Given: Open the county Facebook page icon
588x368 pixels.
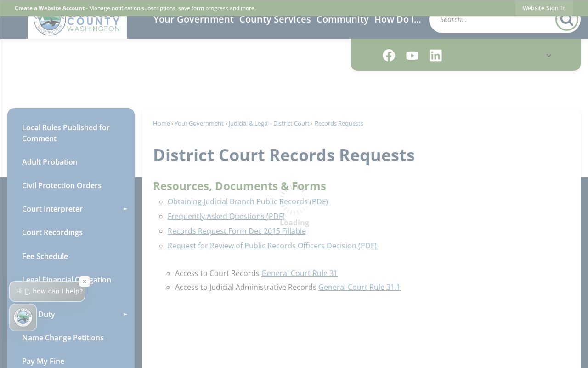Looking at the screenshot, I should tap(389, 55).
